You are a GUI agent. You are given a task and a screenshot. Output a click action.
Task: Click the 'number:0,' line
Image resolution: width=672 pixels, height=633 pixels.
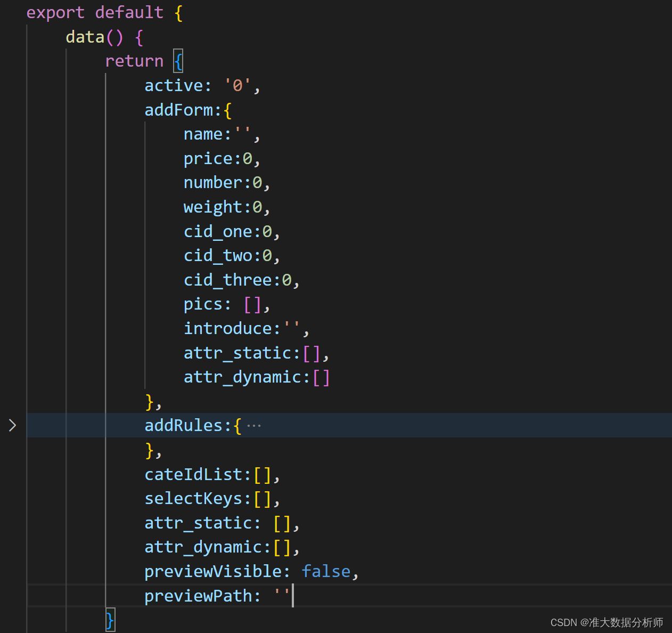coord(227,183)
